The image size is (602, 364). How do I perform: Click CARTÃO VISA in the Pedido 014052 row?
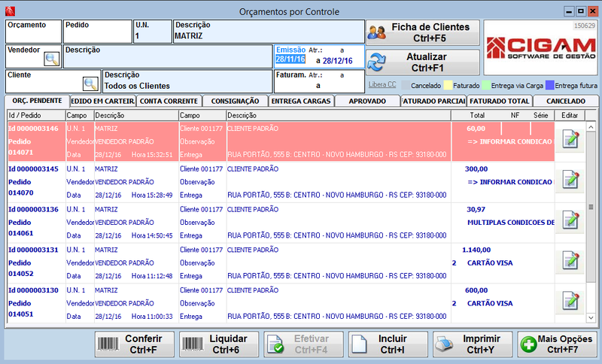pyautogui.click(x=490, y=263)
